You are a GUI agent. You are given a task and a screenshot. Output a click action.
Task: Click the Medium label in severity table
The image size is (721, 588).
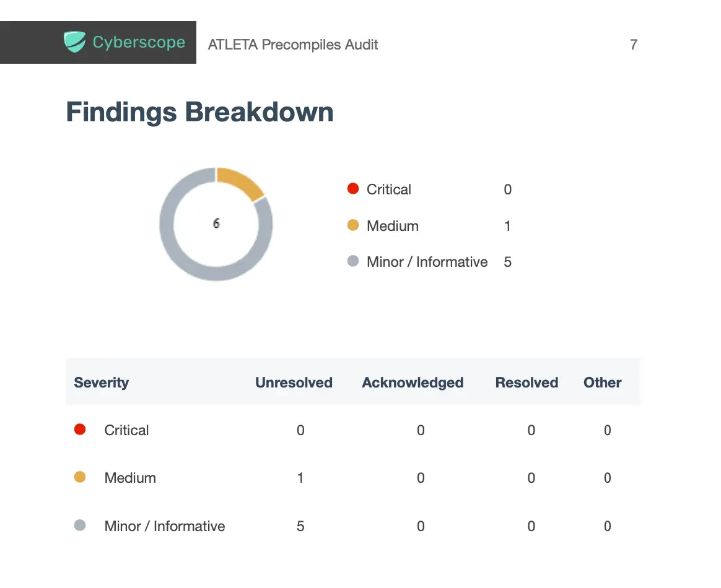tap(130, 478)
